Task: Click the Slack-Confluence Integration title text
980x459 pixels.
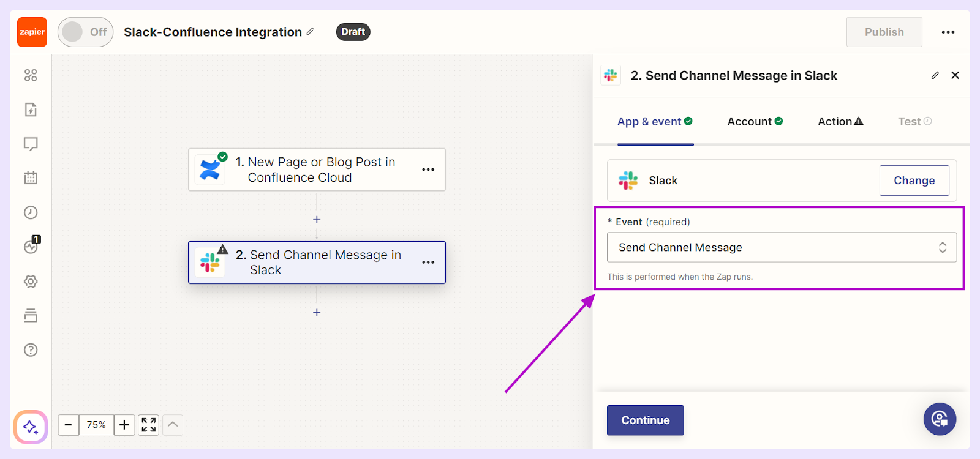Action: point(213,32)
